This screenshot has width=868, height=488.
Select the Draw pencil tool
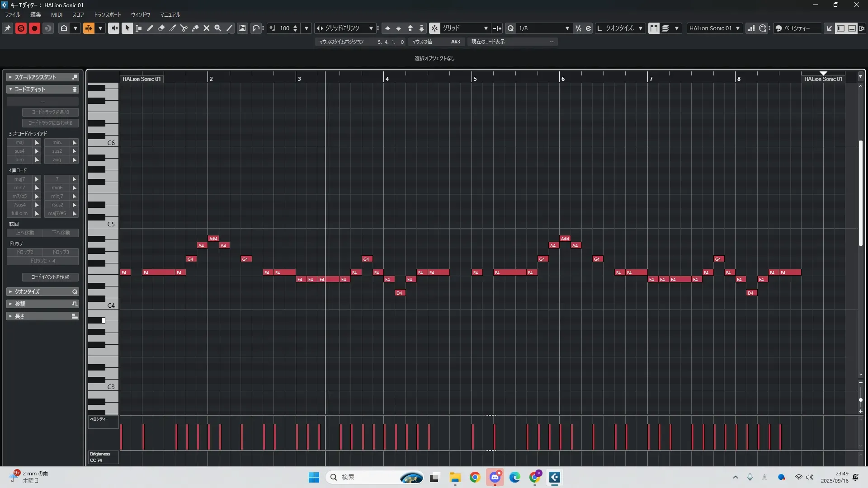[x=150, y=28]
